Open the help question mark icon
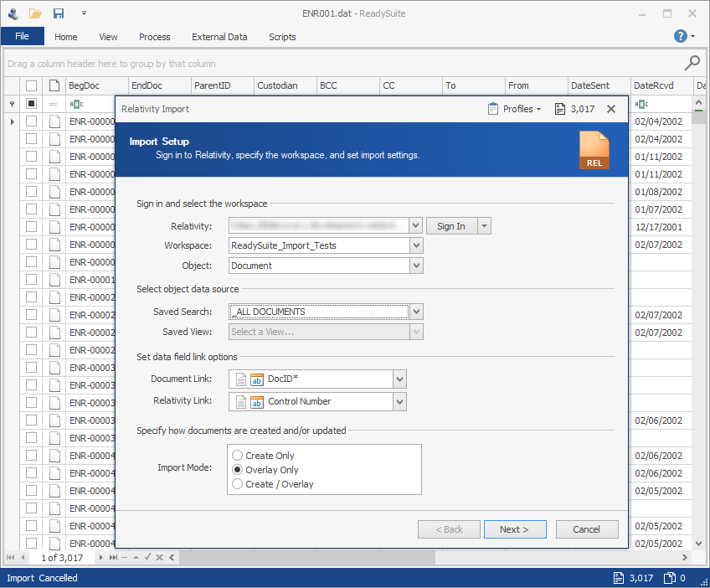 [x=680, y=36]
